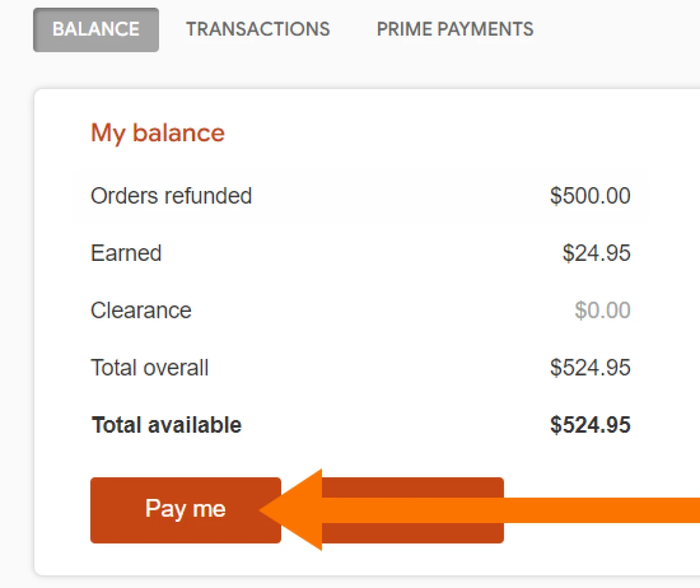Click the $500.00 refunded amount
Image resolution: width=700 pixels, height=588 pixels.
(590, 196)
